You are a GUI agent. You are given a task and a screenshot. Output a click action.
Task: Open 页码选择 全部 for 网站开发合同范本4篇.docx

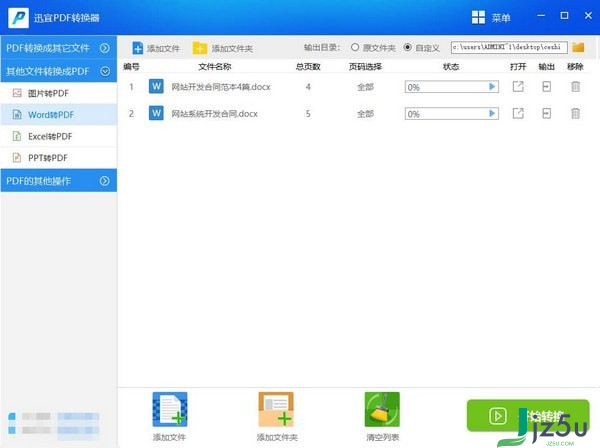point(365,87)
